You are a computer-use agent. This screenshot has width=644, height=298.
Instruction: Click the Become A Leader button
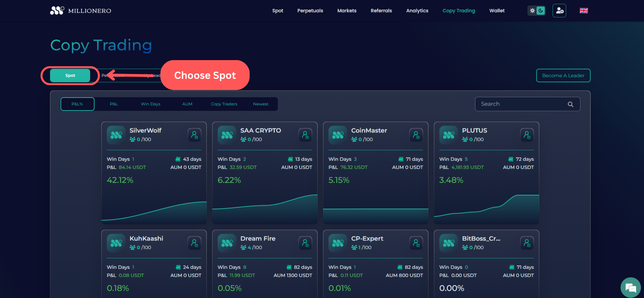[x=563, y=75]
